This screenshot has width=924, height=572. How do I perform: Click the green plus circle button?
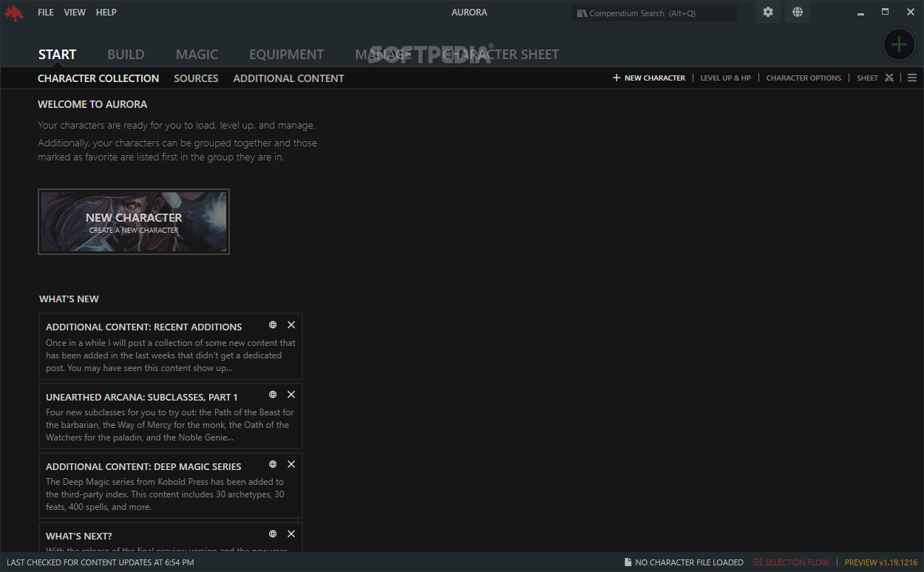(x=899, y=44)
